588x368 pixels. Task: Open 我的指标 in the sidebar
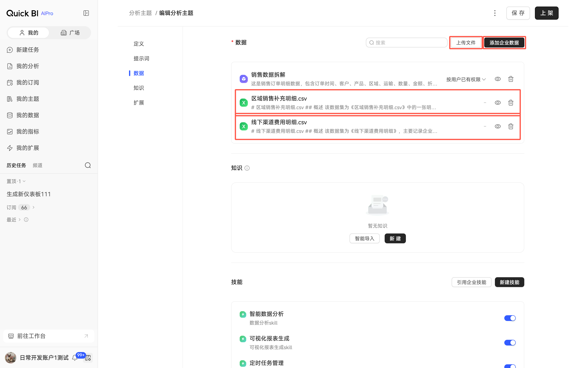pos(23,131)
